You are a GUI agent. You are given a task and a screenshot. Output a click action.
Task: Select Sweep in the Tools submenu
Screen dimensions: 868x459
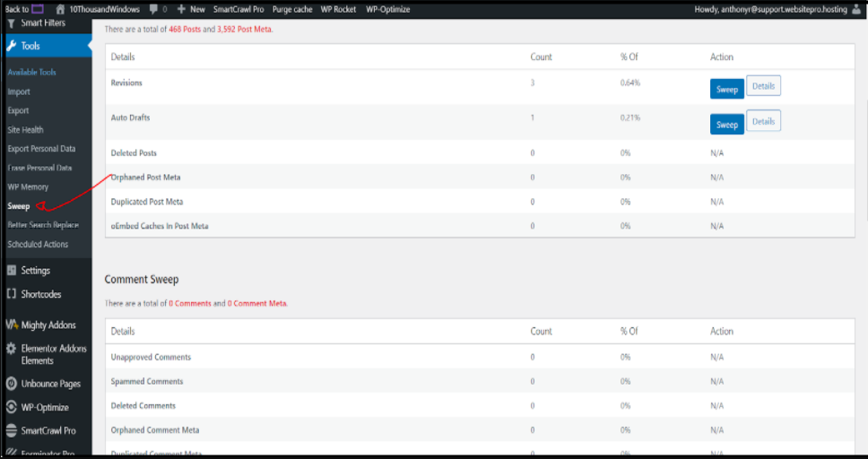click(19, 206)
